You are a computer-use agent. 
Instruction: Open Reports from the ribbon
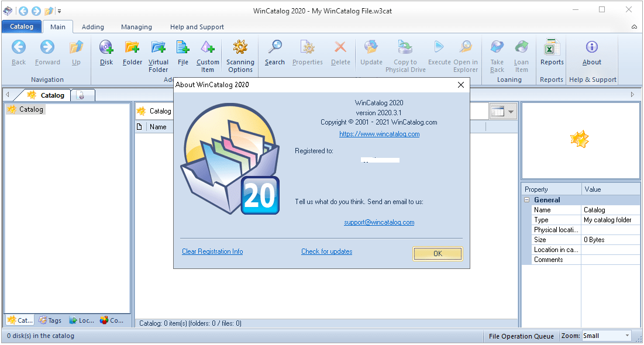552,53
